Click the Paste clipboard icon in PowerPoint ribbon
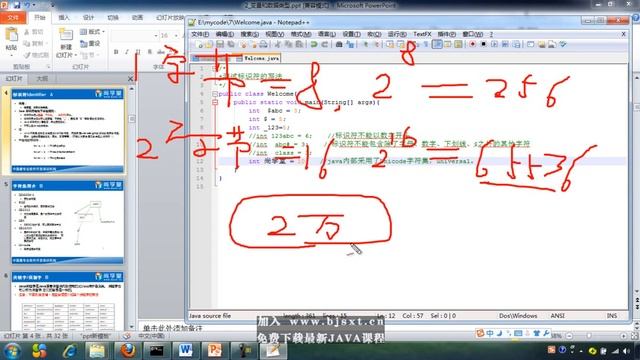This screenshot has height=360, width=640. pyautogui.click(x=11, y=34)
